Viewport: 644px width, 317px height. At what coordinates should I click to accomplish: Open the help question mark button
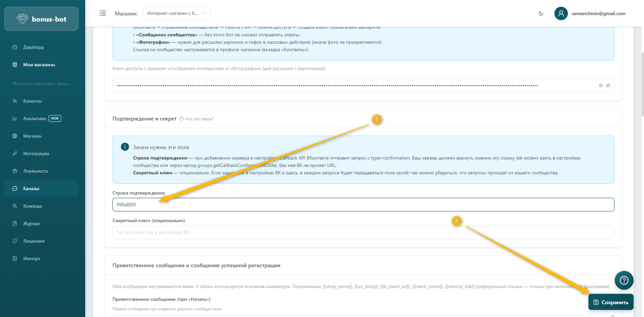pyautogui.click(x=624, y=280)
